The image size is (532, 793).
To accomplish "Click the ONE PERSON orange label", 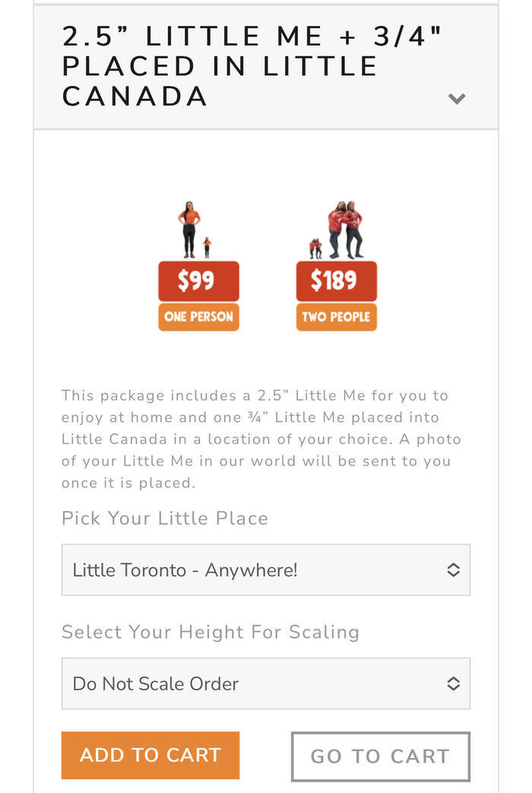I will (199, 317).
